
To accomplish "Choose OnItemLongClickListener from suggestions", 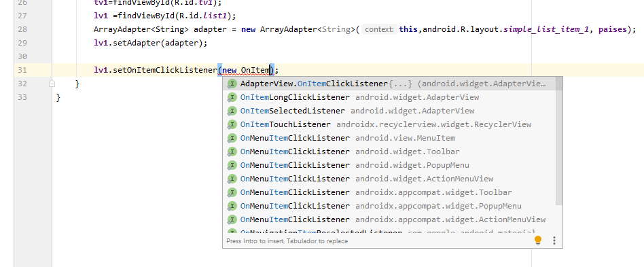I will pos(389,97).
